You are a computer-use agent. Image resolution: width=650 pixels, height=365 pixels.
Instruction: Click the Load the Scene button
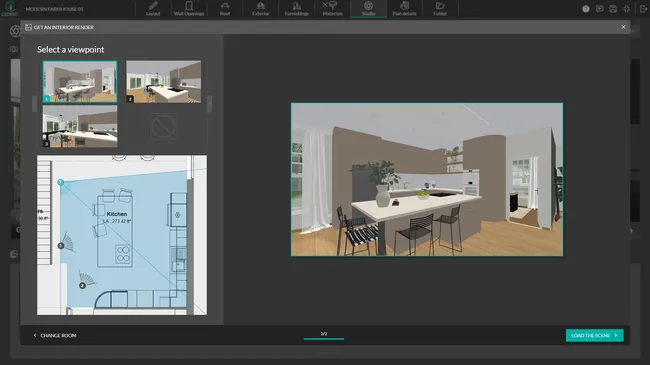point(594,335)
